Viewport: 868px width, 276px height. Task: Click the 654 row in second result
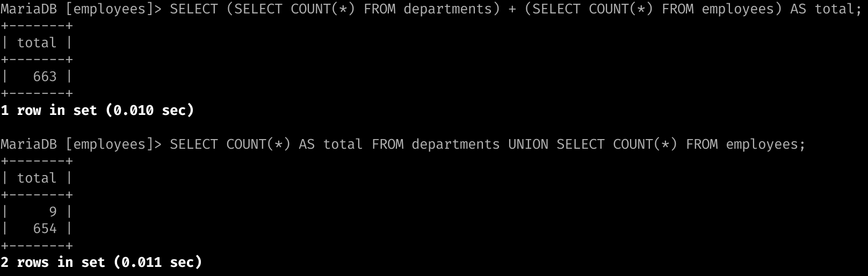click(x=45, y=229)
